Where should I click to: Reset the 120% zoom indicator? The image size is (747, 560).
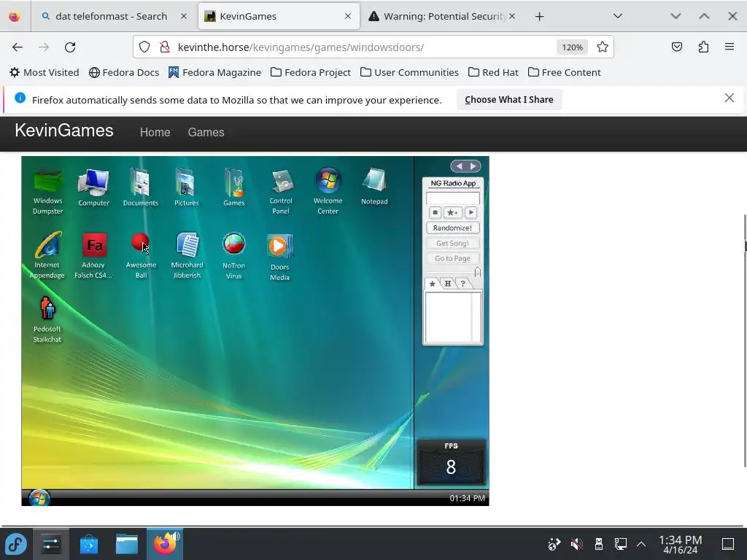click(x=572, y=47)
